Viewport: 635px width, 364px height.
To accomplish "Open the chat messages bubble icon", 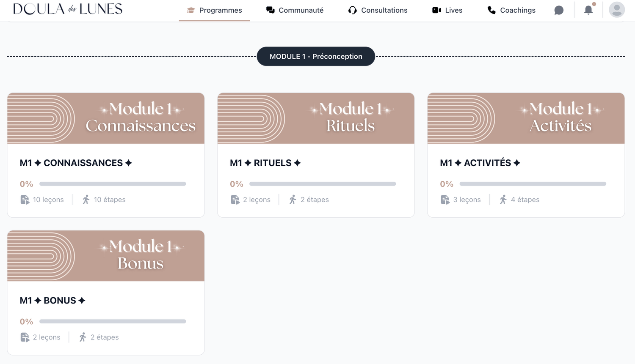I will [559, 10].
